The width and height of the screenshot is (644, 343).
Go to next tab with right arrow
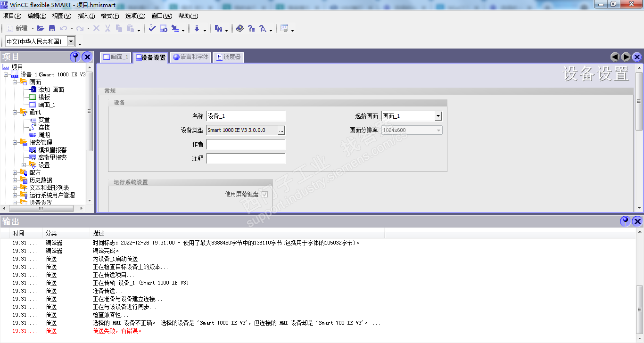point(626,57)
